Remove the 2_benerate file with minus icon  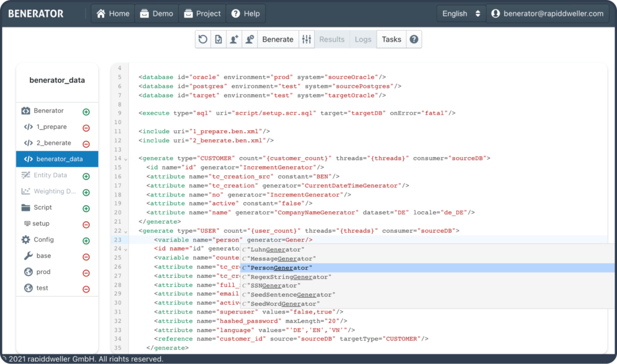[x=86, y=144]
